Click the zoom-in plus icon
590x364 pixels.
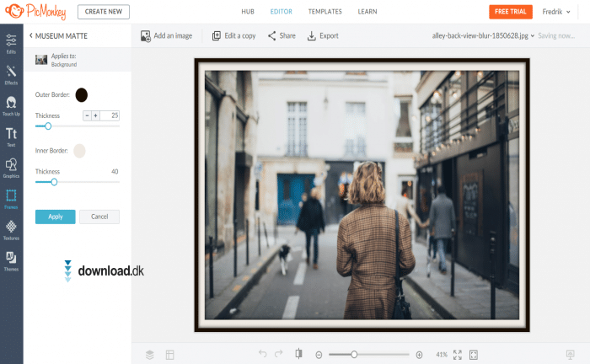tap(419, 355)
